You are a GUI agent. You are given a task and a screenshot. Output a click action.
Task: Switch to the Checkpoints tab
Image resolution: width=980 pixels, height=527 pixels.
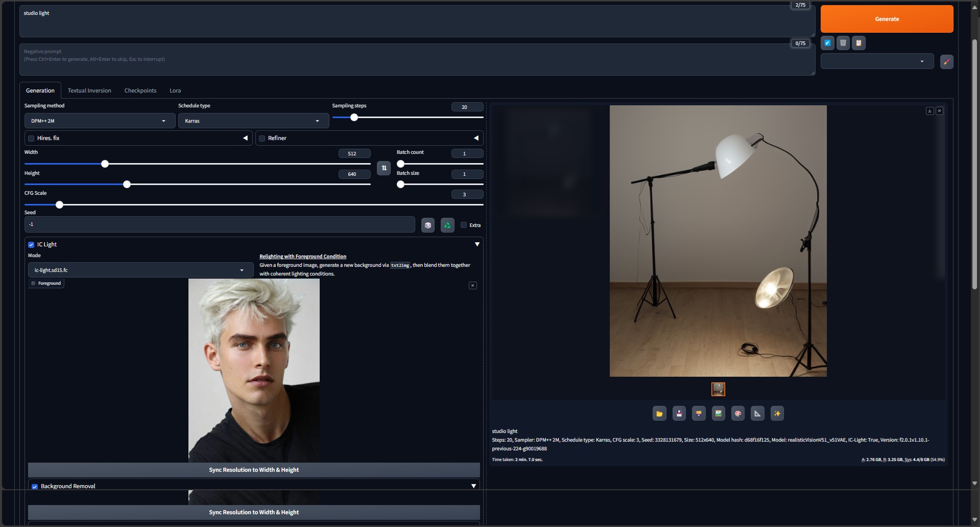tap(140, 90)
